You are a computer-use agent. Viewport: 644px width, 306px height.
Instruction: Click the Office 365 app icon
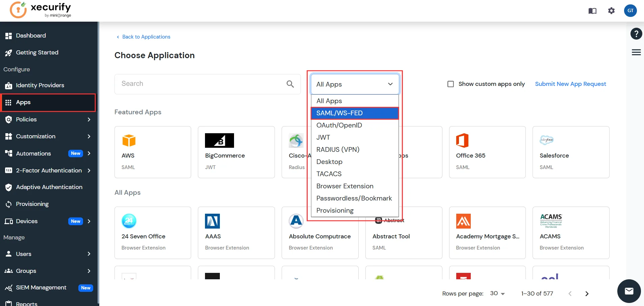tap(462, 140)
